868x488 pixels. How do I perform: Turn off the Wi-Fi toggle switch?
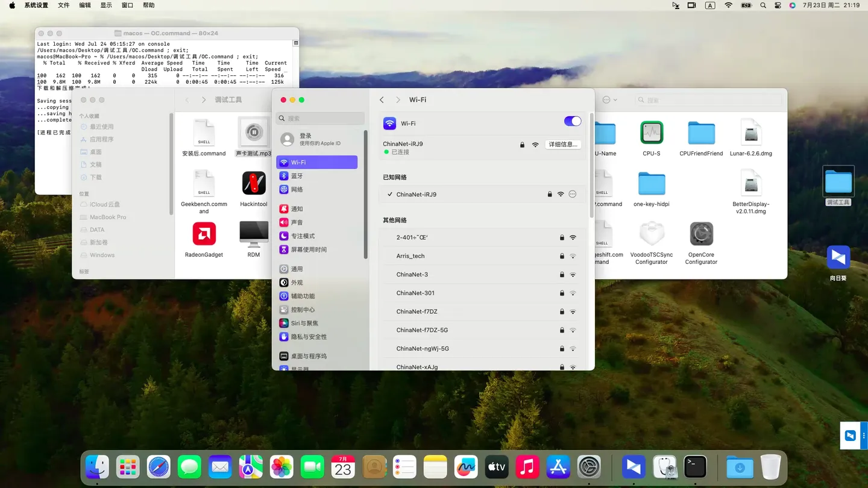click(x=572, y=122)
